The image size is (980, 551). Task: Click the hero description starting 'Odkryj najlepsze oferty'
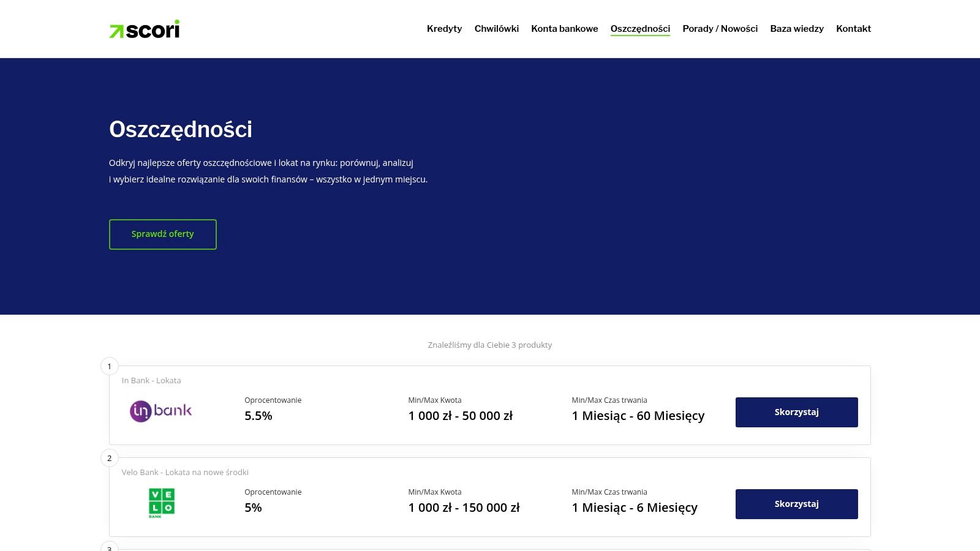(x=268, y=171)
